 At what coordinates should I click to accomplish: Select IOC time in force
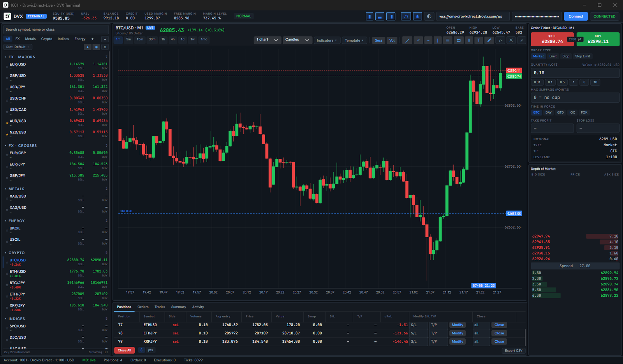pyautogui.click(x=572, y=112)
